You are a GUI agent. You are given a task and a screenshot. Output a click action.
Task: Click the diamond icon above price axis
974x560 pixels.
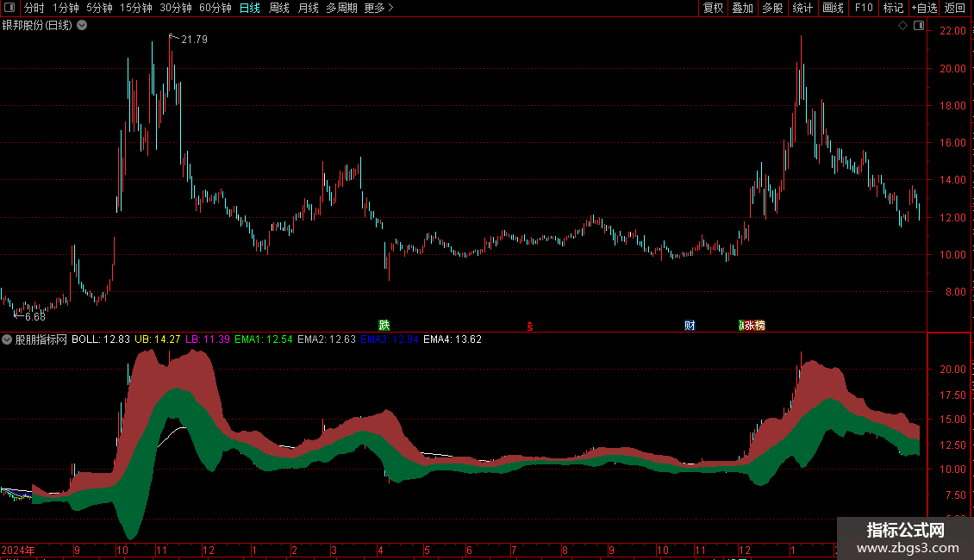pyautogui.click(x=903, y=26)
